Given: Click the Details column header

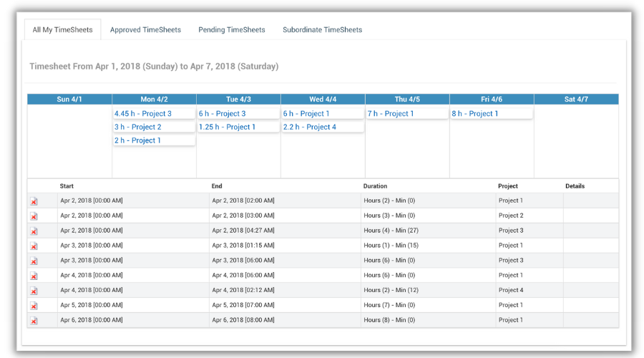Looking at the screenshot, I should [575, 186].
